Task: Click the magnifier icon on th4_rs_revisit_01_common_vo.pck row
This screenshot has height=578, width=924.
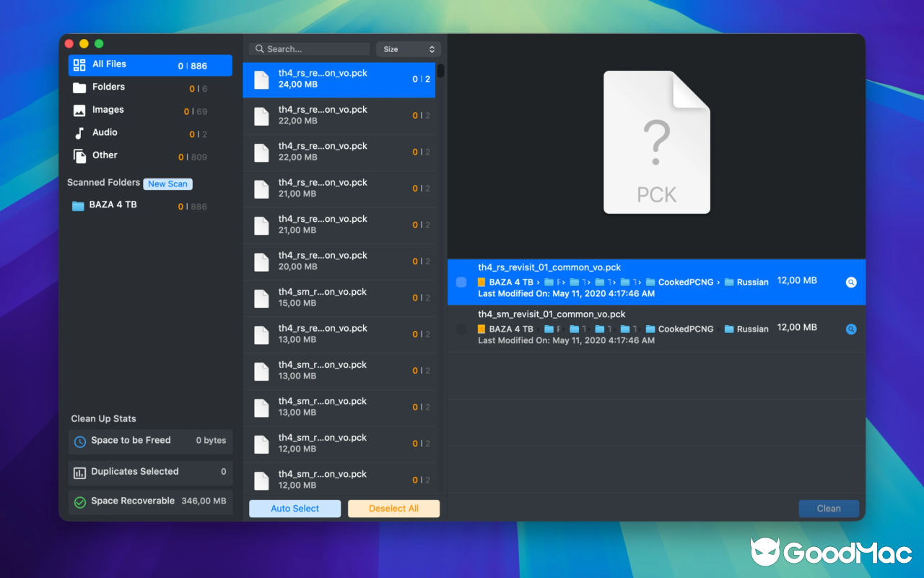Action: 850,282
